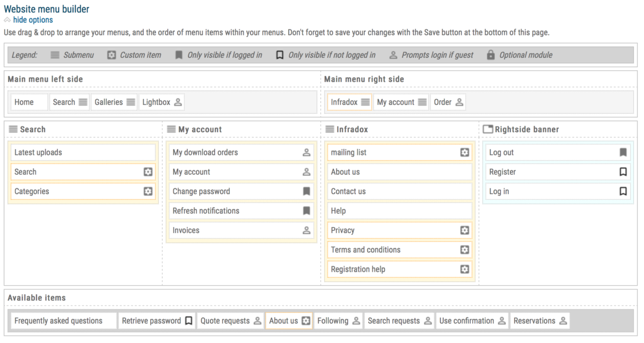Click the logged-in flag on Refresh notifications
The image size is (644, 343).
306,210
